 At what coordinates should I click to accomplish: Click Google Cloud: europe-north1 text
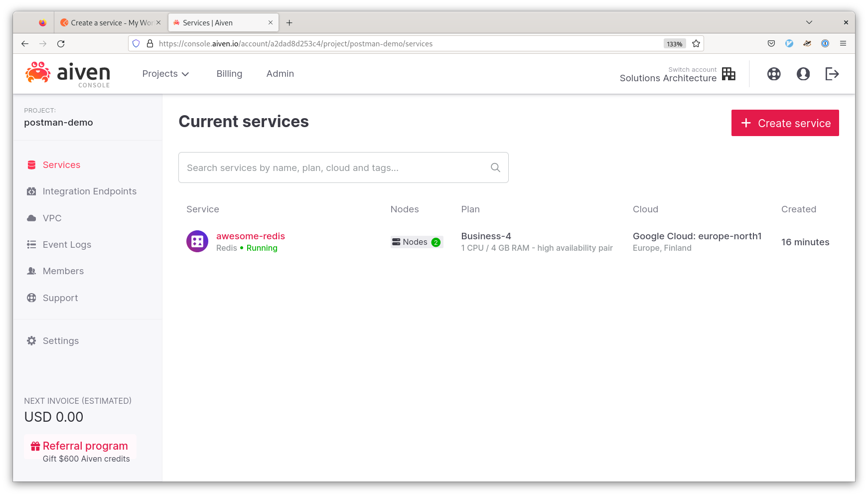(697, 236)
